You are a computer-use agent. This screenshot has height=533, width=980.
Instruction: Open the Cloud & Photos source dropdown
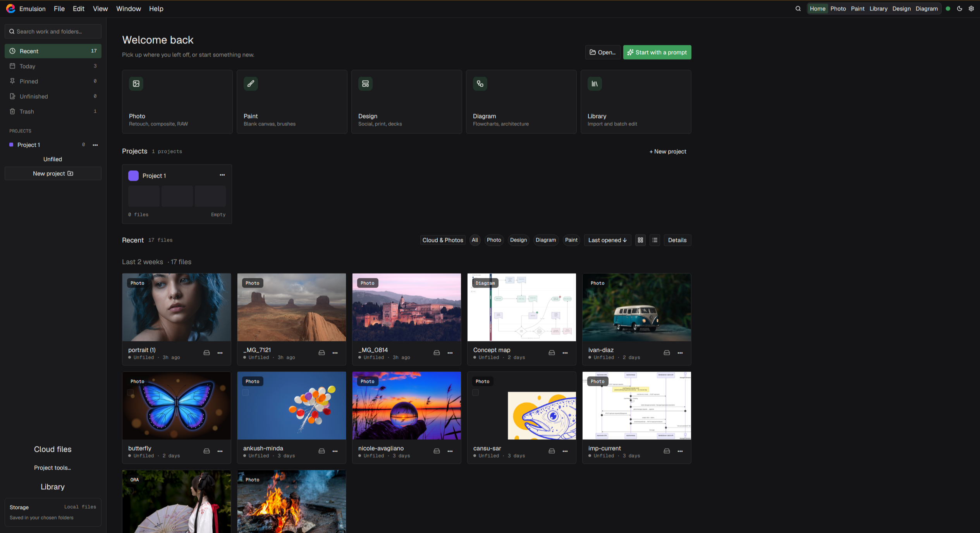point(443,240)
